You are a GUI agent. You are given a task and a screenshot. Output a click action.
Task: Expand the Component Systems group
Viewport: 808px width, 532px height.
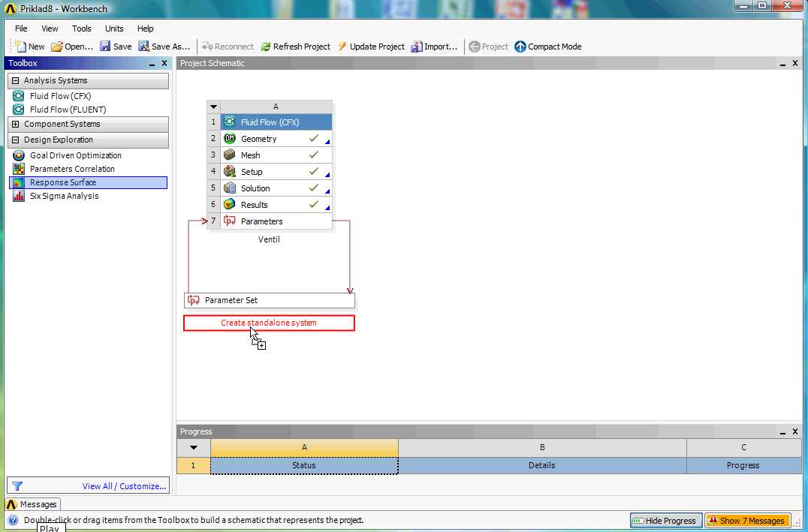point(16,124)
